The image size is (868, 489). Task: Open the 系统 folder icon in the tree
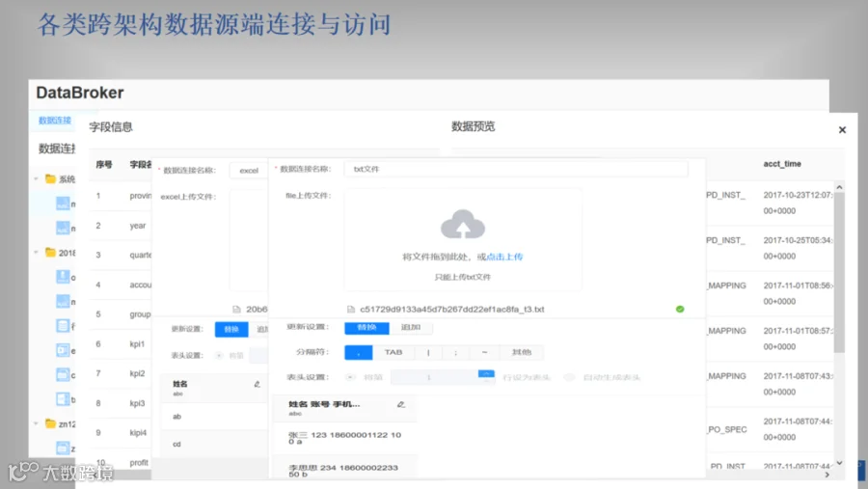[50, 178]
